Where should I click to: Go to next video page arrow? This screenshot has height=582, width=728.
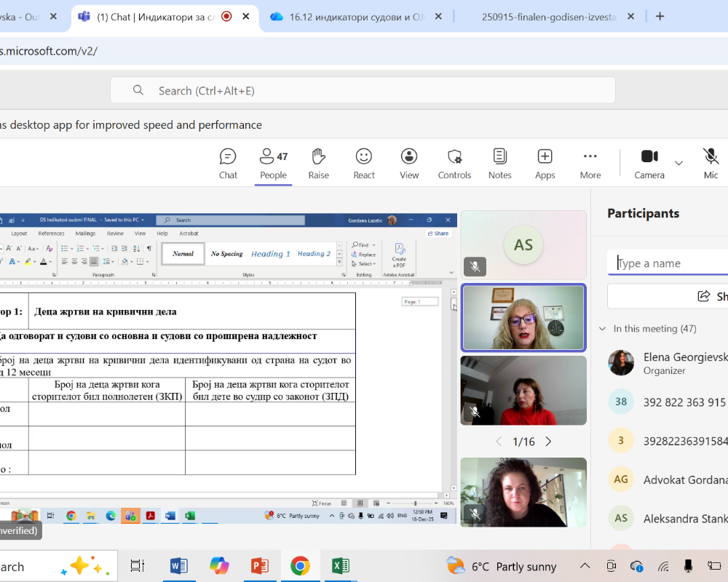[549, 442]
